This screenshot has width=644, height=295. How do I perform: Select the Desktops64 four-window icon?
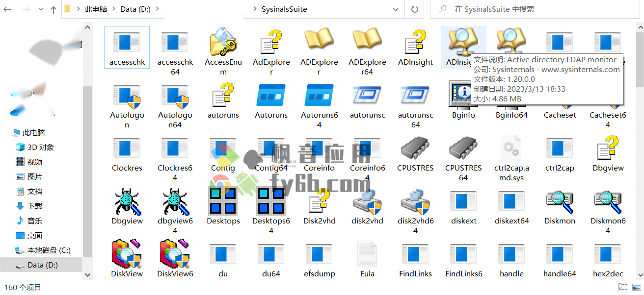271,201
